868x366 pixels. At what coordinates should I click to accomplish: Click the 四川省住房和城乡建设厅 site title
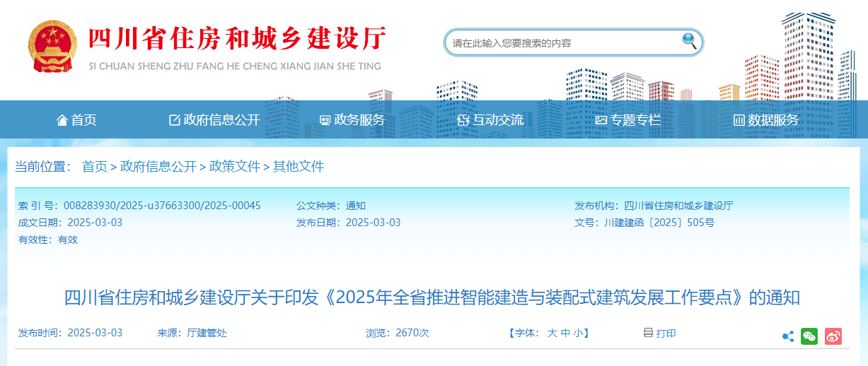pyautogui.click(x=238, y=38)
